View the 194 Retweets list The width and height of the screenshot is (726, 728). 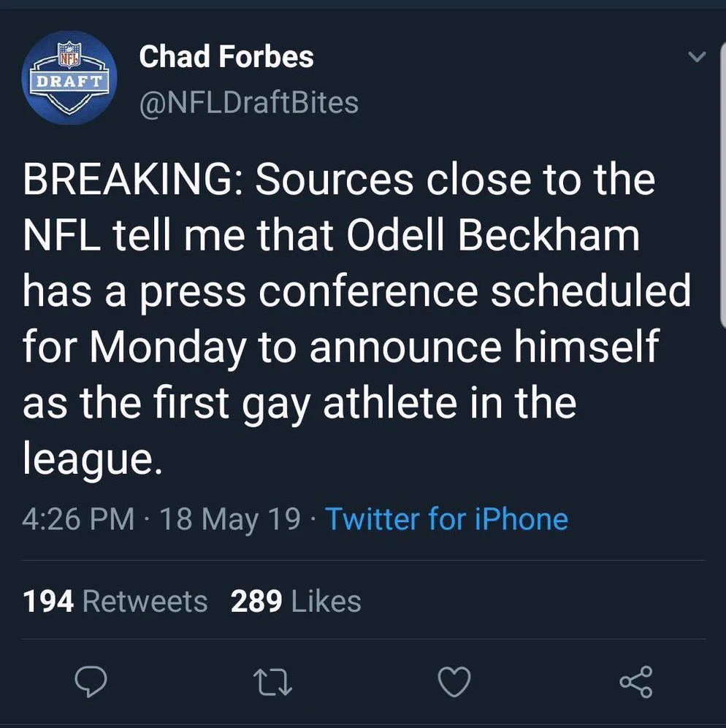coord(115,601)
